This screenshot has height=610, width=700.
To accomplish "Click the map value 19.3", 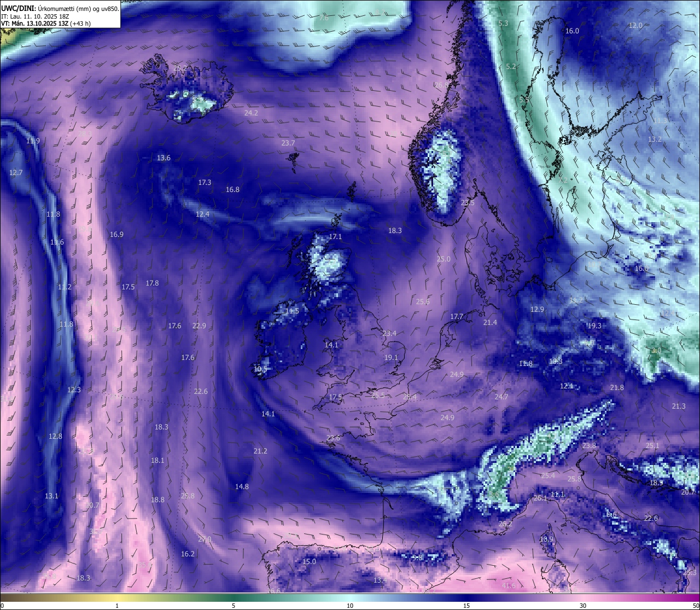I will (594, 326).
